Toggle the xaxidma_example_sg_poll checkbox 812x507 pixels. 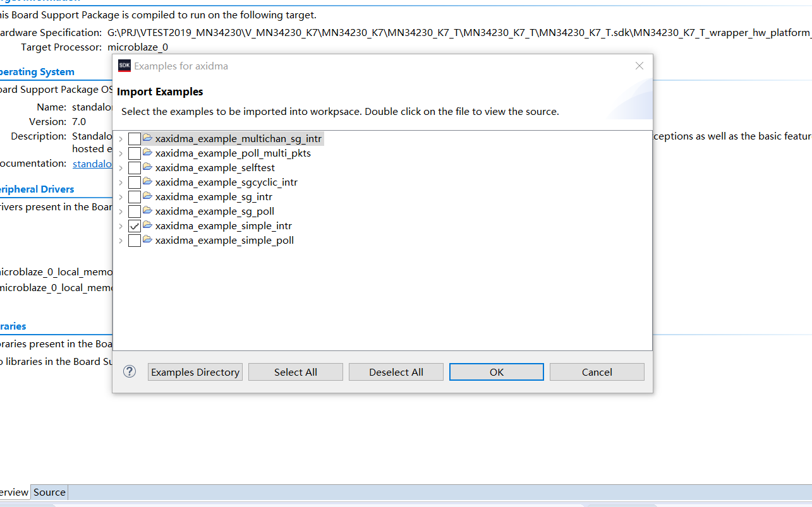(134, 212)
